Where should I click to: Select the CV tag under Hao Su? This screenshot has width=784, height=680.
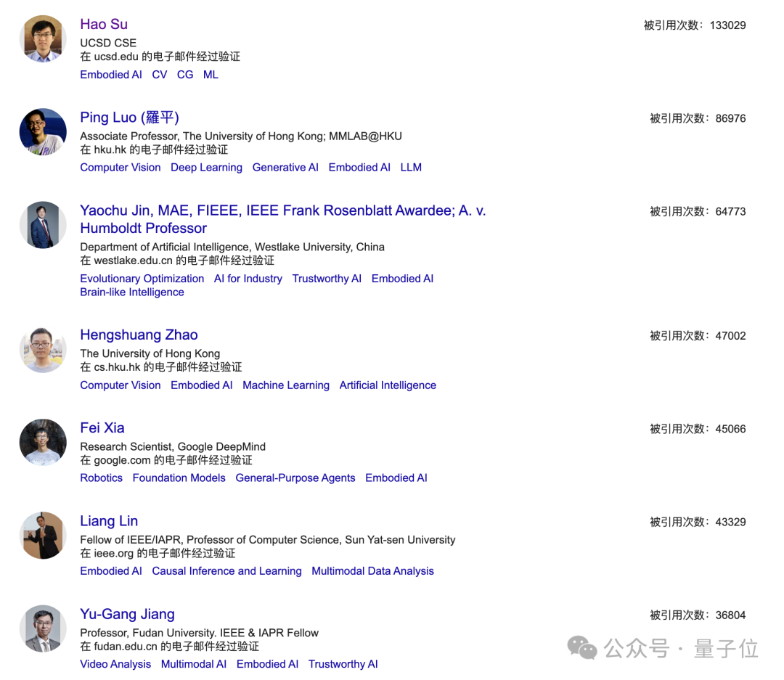(160, 75)
